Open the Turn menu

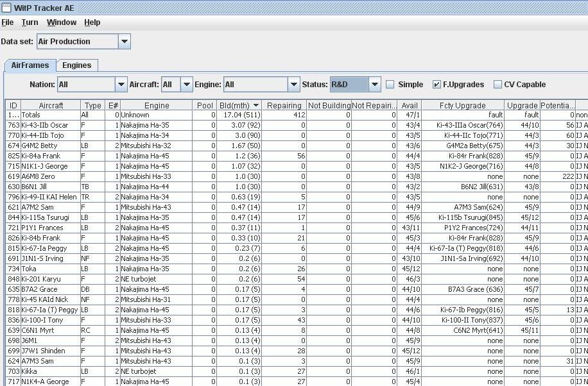coord(30,22)
